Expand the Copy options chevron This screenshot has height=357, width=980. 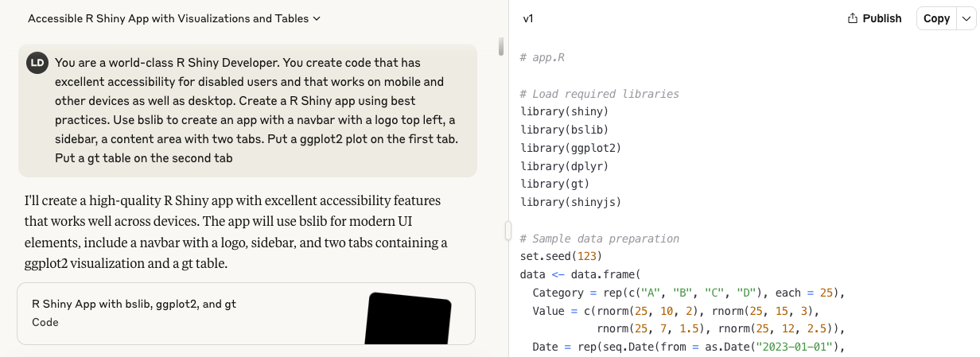tap(965, 18)
